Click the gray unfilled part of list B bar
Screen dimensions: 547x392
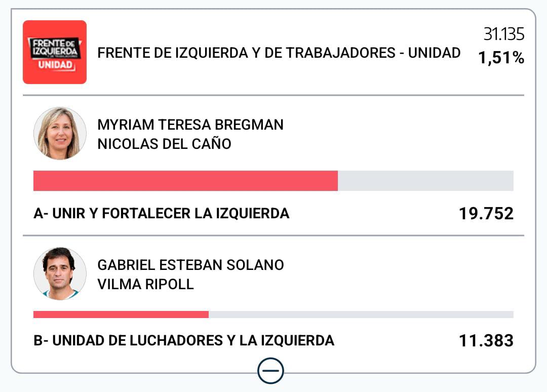[x=361, y=315]
